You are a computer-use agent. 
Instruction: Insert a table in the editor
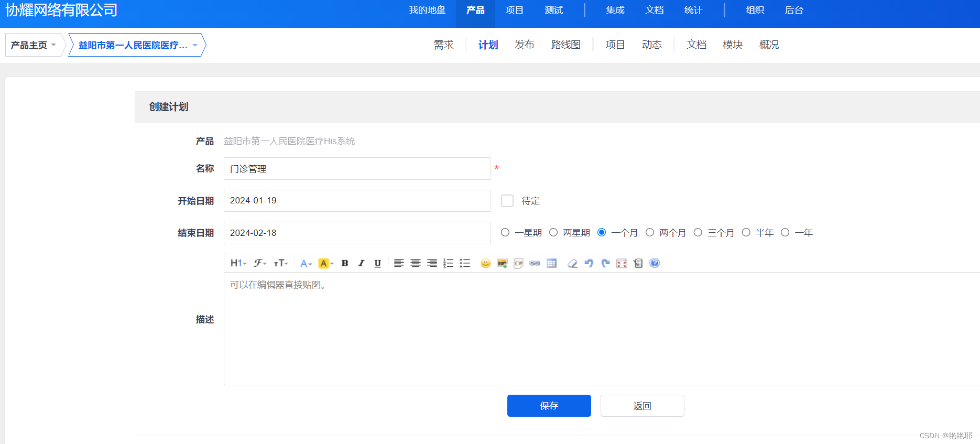click(551, 263)
